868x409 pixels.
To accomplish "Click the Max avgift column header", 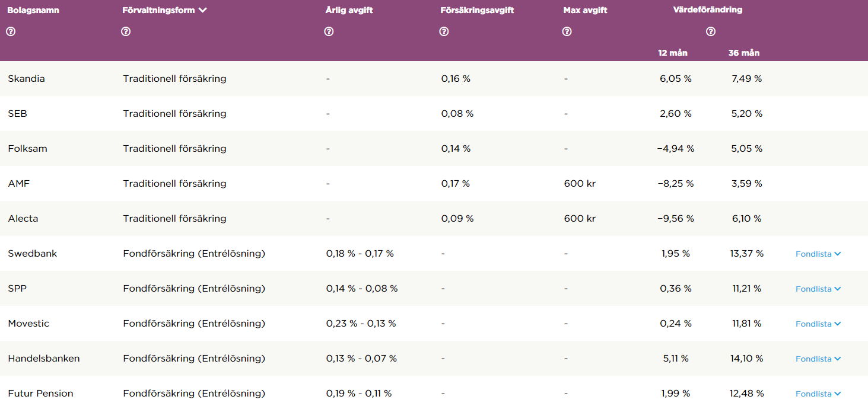I will [585, 10].
